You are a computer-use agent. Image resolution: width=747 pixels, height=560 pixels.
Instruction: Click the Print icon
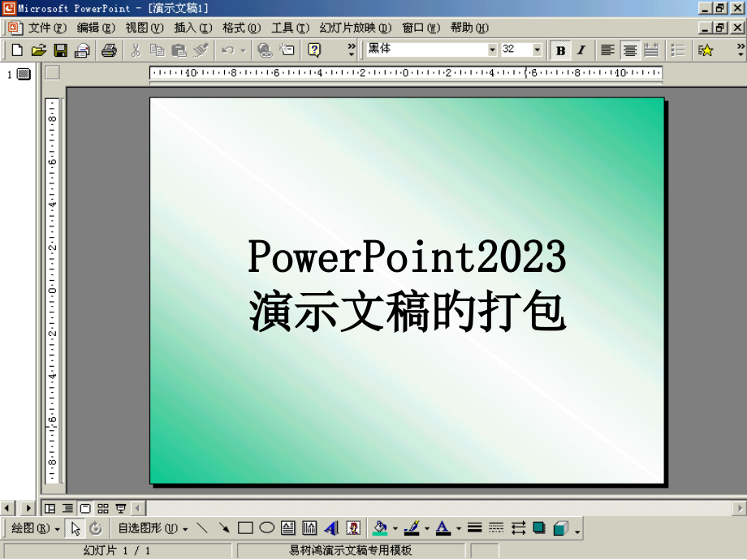click(x=109, y=50)
